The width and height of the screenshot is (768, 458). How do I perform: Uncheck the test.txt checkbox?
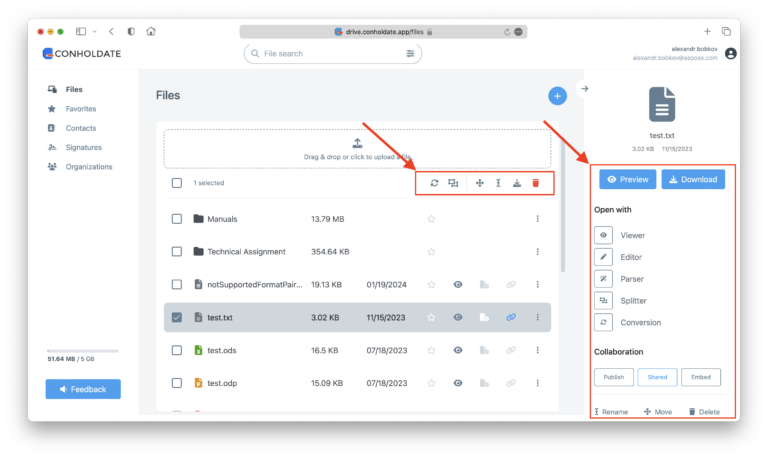point(177,317)
